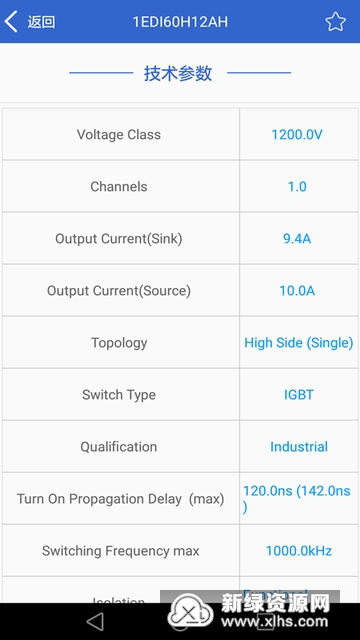Click the 9.4A sink current value
Screen dimensions: 360x640
[x=297, y=238]
